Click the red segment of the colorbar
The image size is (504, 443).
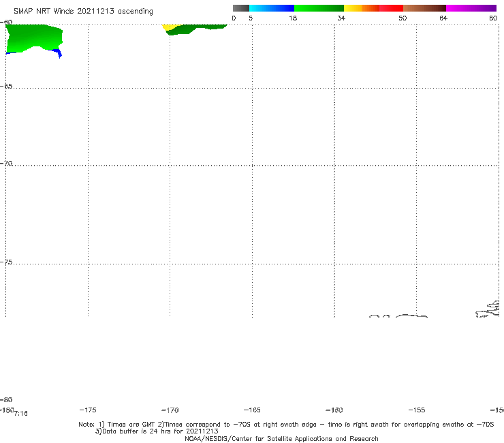[x=391, y=8]
